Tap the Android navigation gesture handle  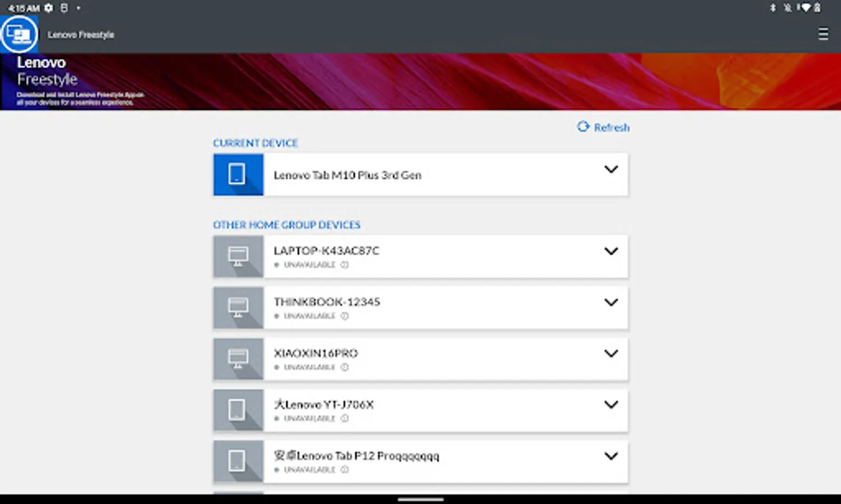(x=420, y=499)
